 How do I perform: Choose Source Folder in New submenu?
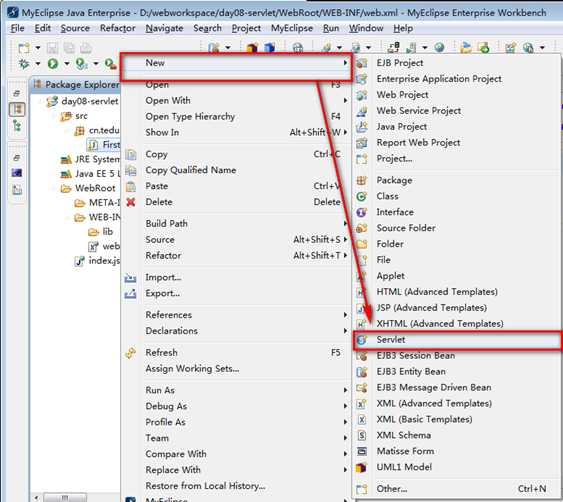pos(456,228)
